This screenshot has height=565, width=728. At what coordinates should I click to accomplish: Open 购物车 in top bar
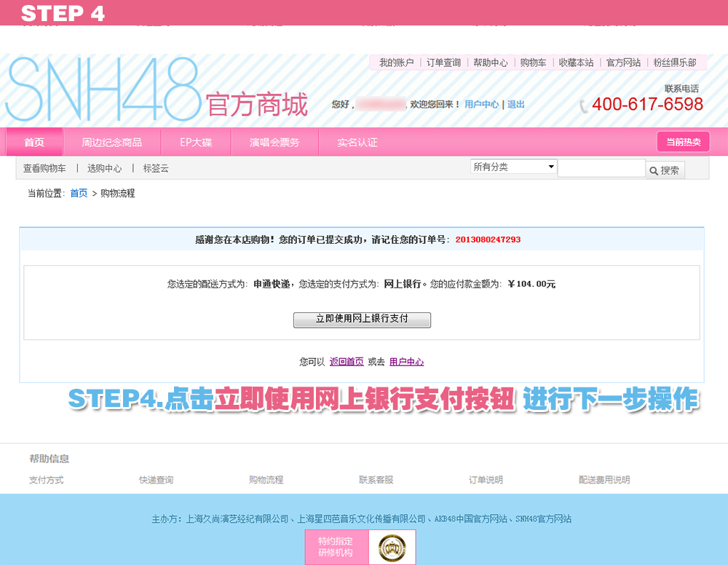click(533, 63)
